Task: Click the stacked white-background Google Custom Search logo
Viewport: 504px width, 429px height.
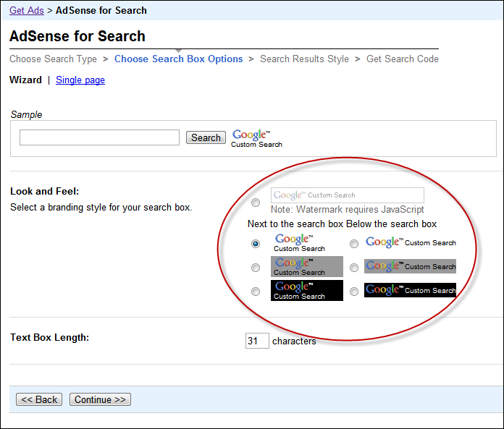Action: coord(299,243)
